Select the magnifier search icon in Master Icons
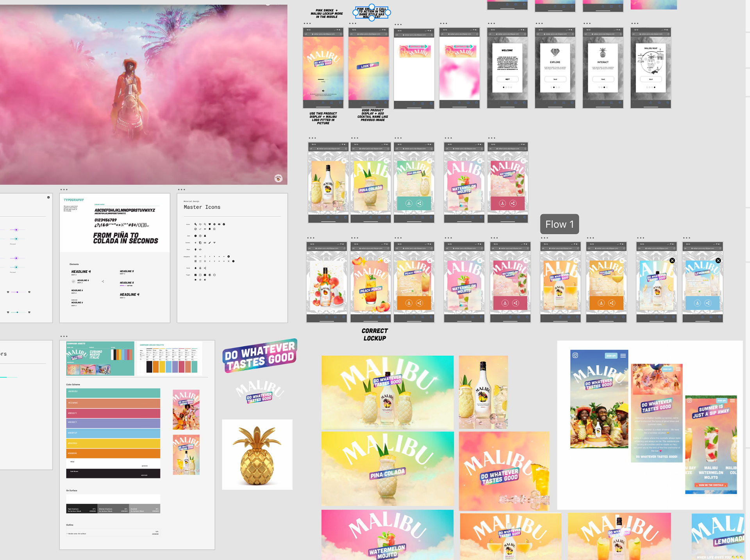Image resolution: width=750 pixels, height=560 pixels. [x=205, y=224]
